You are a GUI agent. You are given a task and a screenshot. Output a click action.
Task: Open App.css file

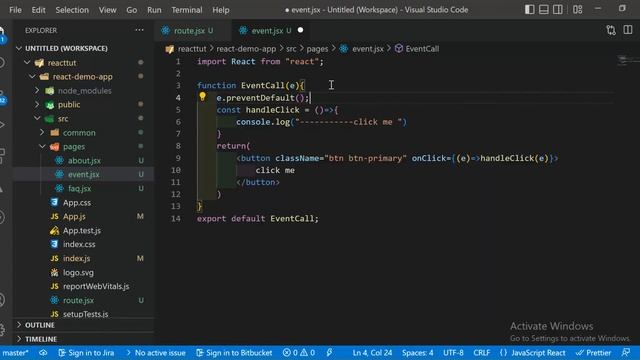pyautogui.click(x=77, y=202)
